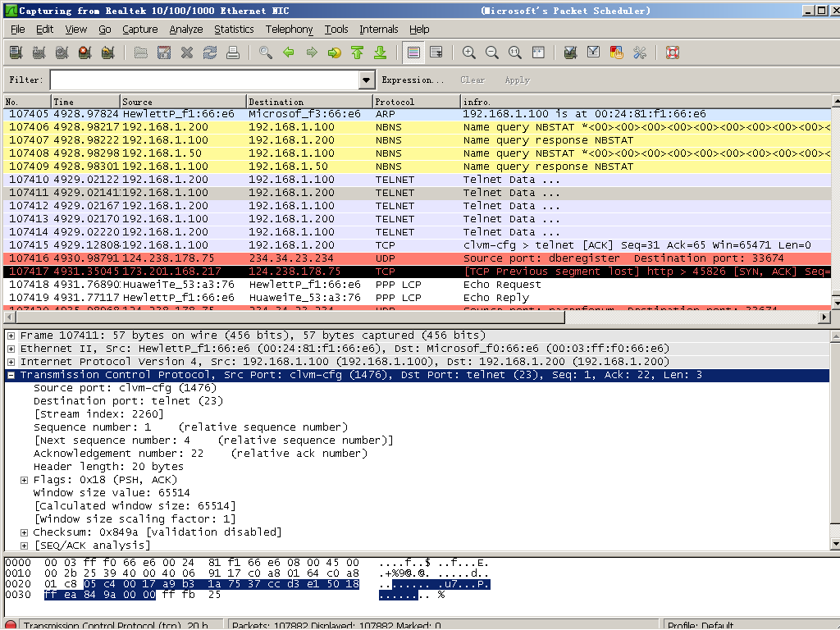Viewport: 840px width, 630px height.
Task: Open the File menu
Action: pyautogui.click(x=18, y=30)
